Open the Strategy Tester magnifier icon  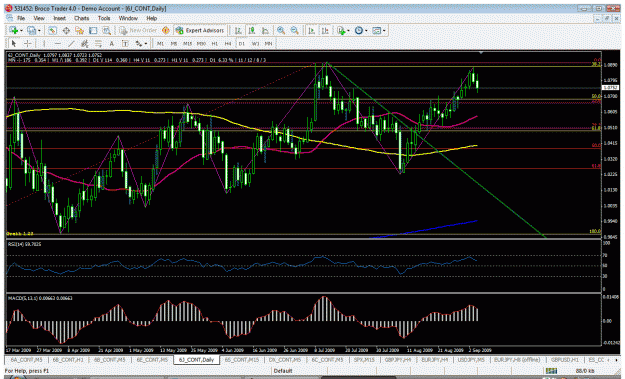(106, 31)
